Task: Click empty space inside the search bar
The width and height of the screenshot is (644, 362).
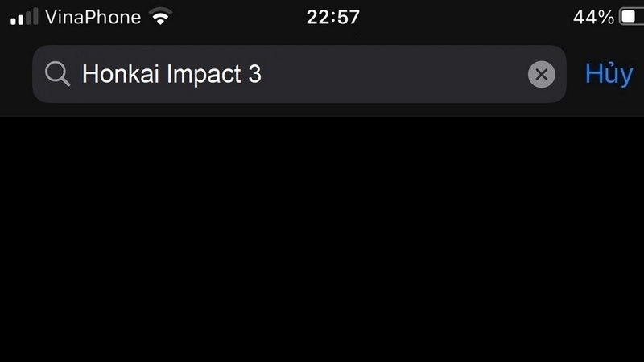Action: point(394,74)
